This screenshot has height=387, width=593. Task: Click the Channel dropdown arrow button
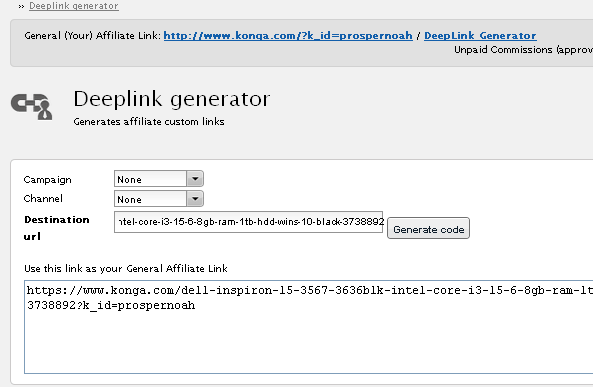195,199
